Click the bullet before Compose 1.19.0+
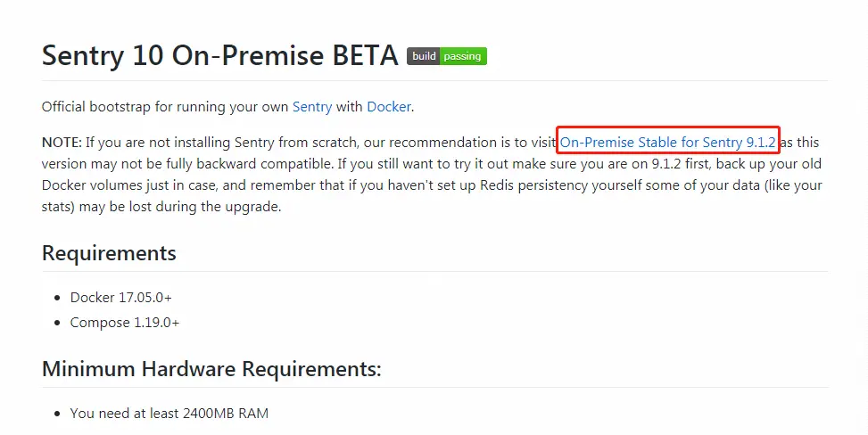Screen dimensions: 868x435 58,323
